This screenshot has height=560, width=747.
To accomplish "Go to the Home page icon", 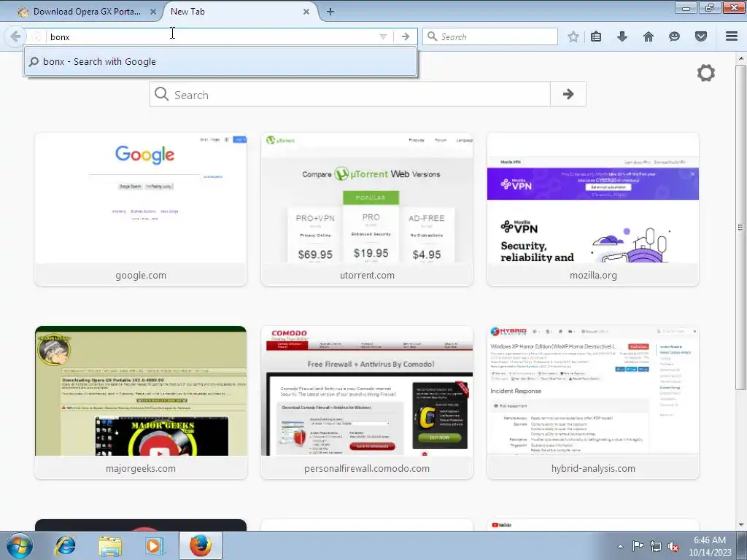I will point(649,36).
